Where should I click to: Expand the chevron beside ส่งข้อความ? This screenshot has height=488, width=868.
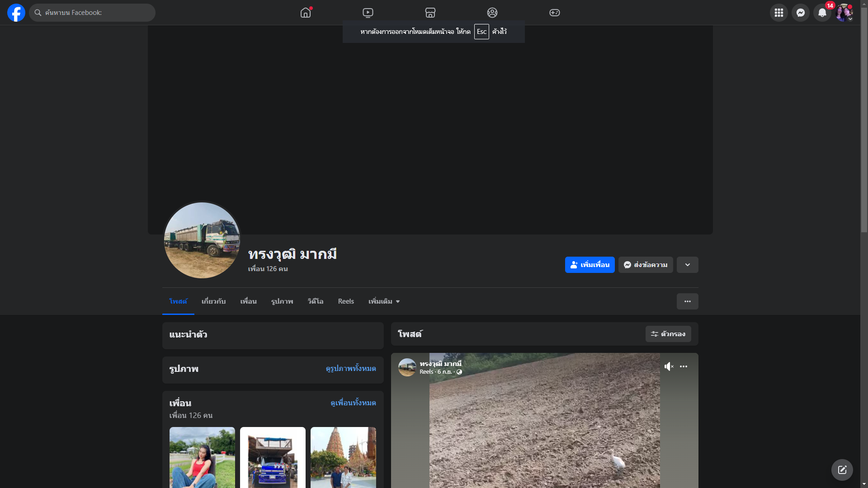pyautogui.click(x=688, y=265)
